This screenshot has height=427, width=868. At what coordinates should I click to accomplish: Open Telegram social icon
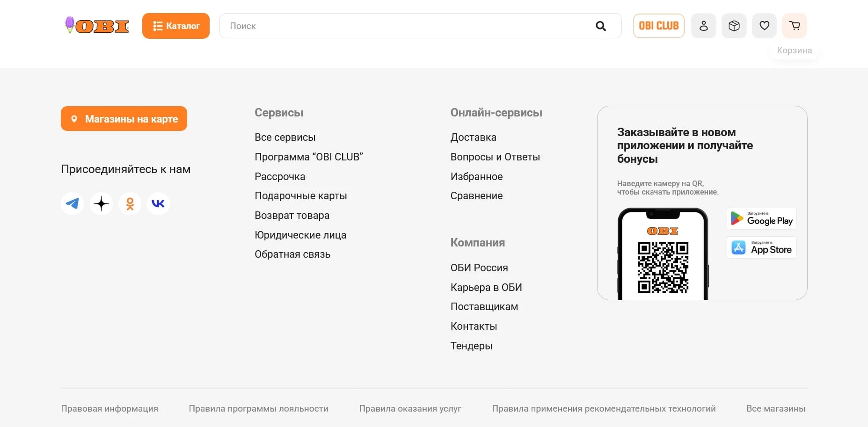[x=72, y=203]
